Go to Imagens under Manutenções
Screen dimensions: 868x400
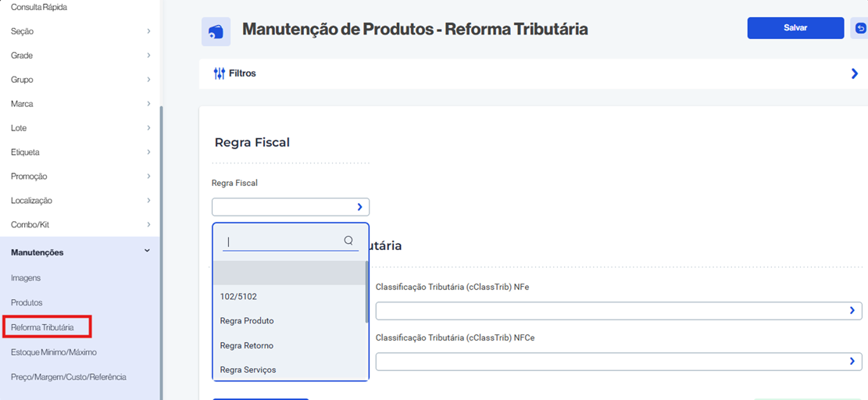[26, 278]
